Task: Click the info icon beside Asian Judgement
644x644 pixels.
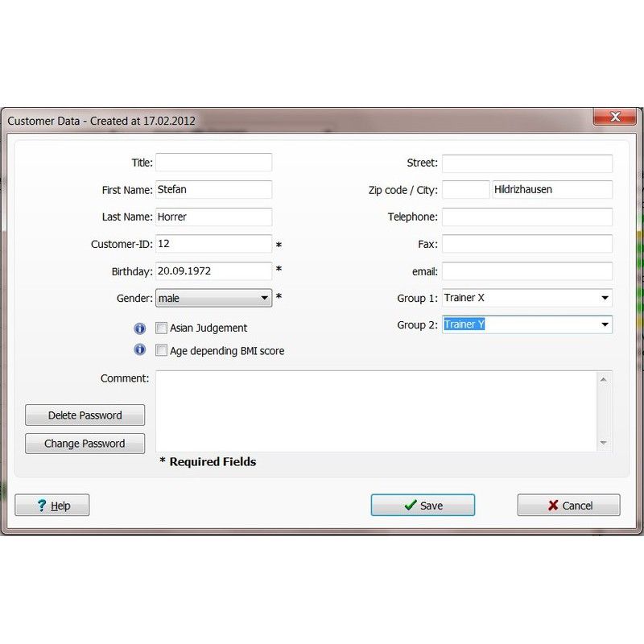Action: (138, 328)
